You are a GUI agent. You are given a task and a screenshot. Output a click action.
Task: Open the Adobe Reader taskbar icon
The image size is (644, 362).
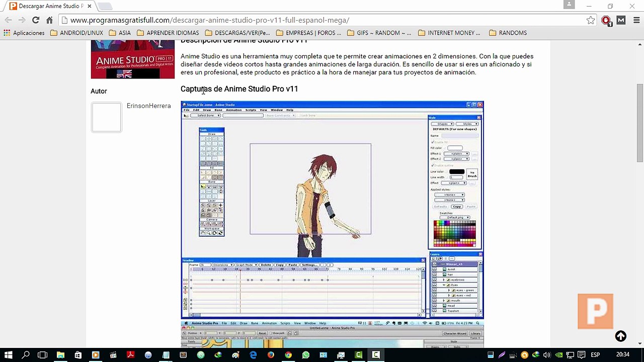130,354
